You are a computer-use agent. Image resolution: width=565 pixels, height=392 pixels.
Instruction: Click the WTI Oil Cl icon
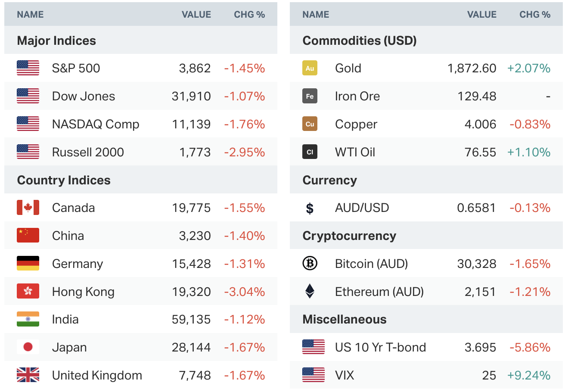pyautogui.click(x=310, y=152)
